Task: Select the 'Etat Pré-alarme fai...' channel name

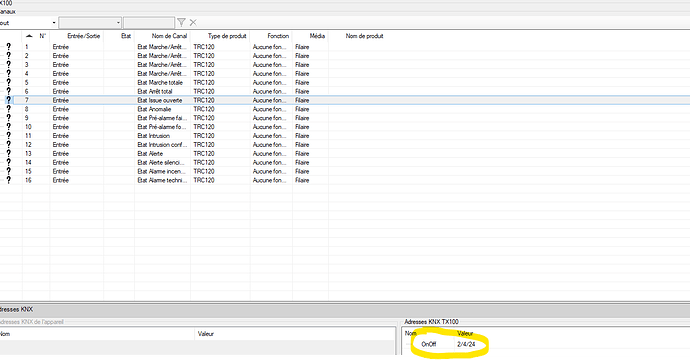Action: (162, 118)
